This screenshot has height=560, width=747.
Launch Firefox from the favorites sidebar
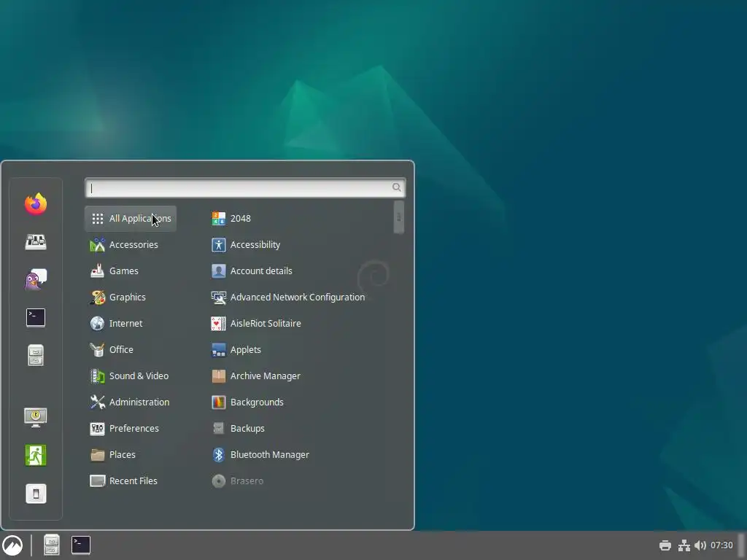tap(36, 204)
